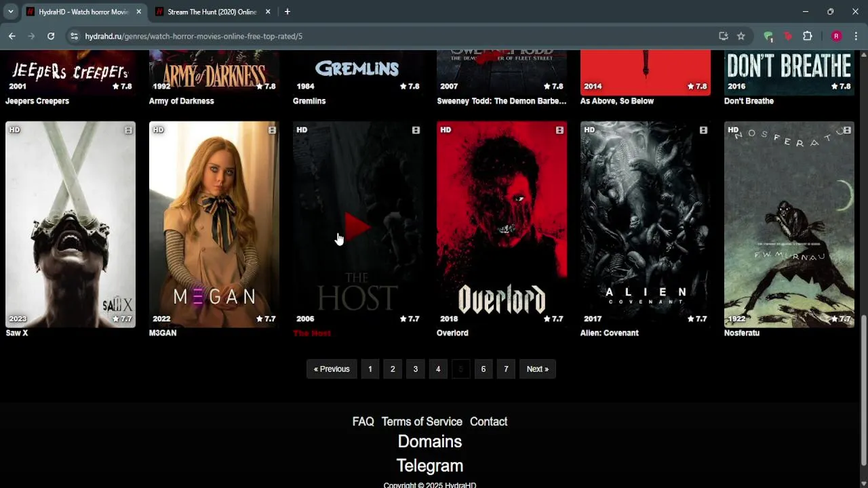This screenshot has width=868, height=488.
Task: Open Gremlins poster thumbnail
Action: coord(358,73)
